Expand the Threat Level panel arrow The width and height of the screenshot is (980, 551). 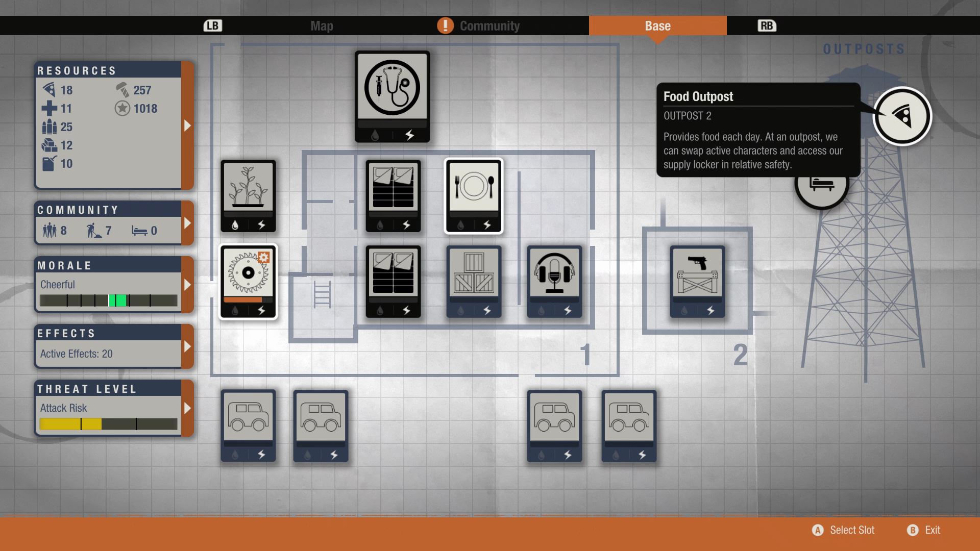coord(187,408)
